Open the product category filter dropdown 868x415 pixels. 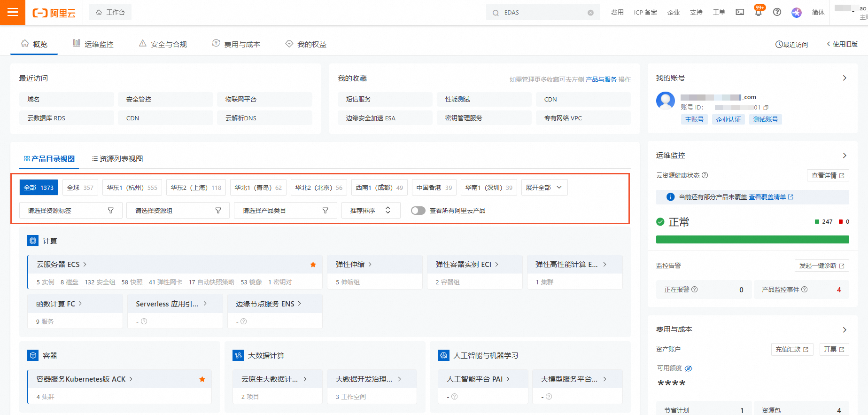click(285, 211)
